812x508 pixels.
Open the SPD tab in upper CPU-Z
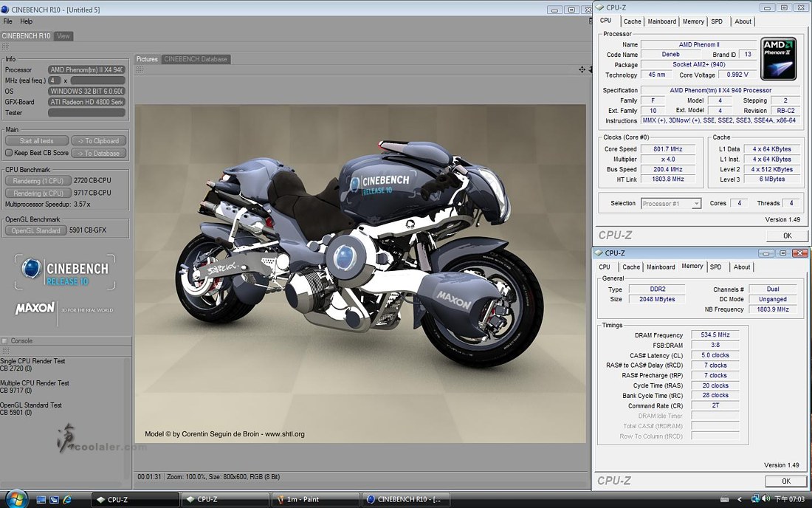click(x=717, y=21)
